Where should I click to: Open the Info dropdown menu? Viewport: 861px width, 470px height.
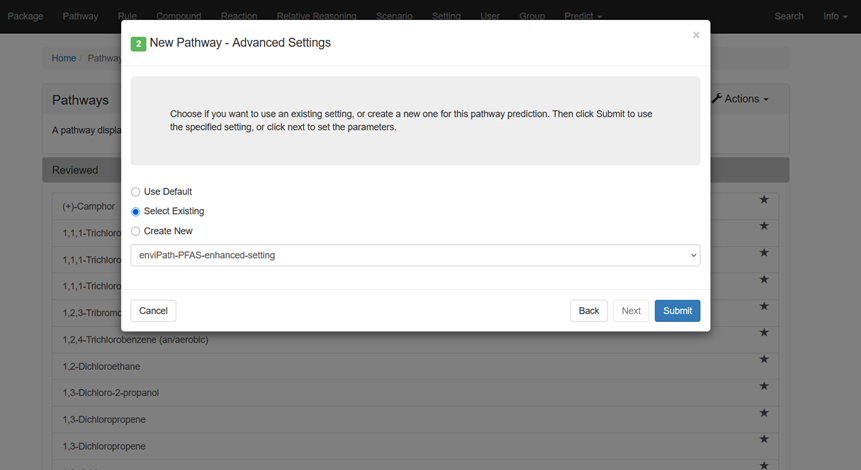[835, 16]
